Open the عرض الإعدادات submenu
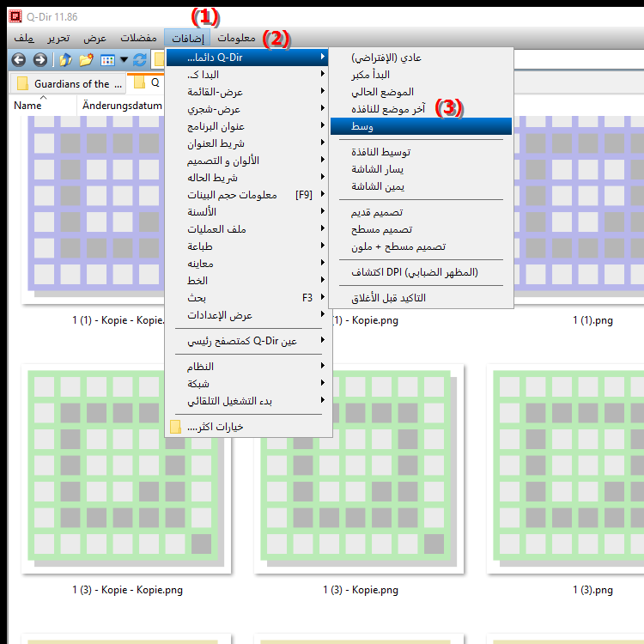This screenshot has height=644, width=644. (247, 315)
